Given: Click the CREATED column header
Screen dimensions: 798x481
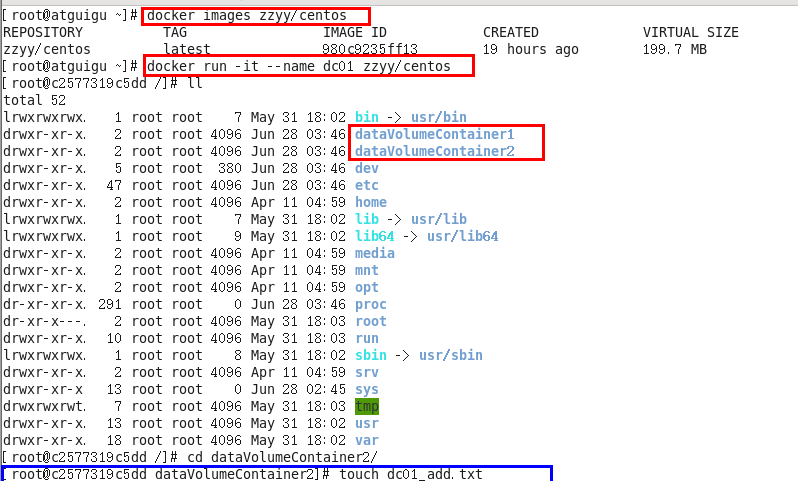Looking at the screenshot, I should pos(510,33).
